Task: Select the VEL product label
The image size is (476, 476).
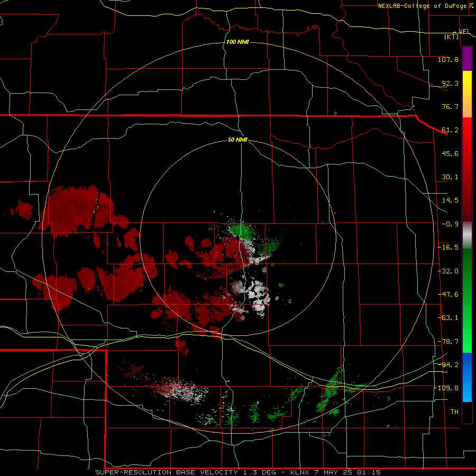Action: coord(464,31)
